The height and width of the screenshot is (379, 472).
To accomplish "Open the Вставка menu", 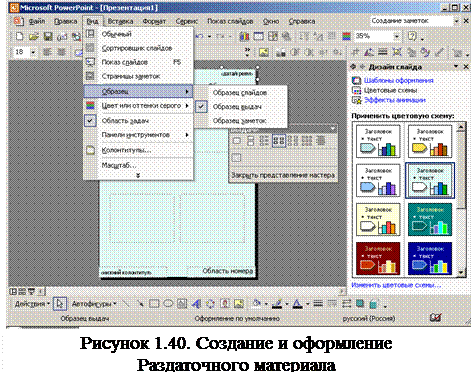I will pyautogui.click(x=120, y=21).
